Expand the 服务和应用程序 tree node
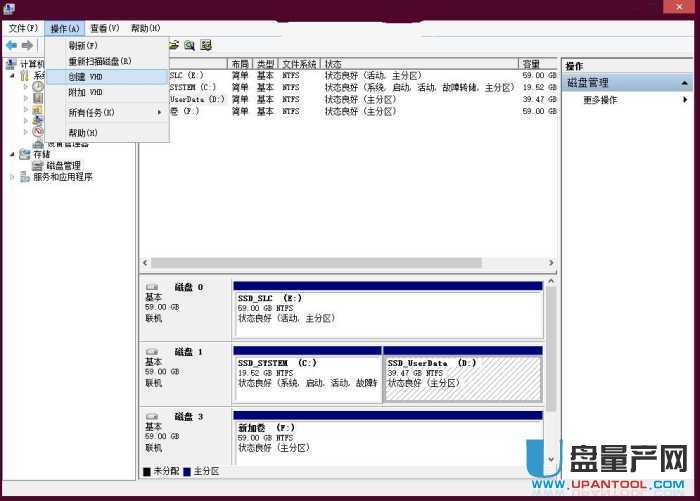Viewport: 700px width, 501px height. [12, 177]
